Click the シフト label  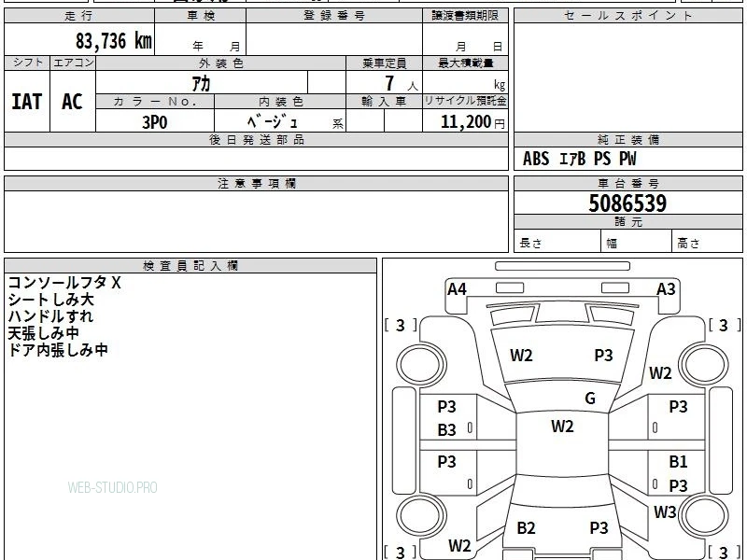(x=27, y=63)
